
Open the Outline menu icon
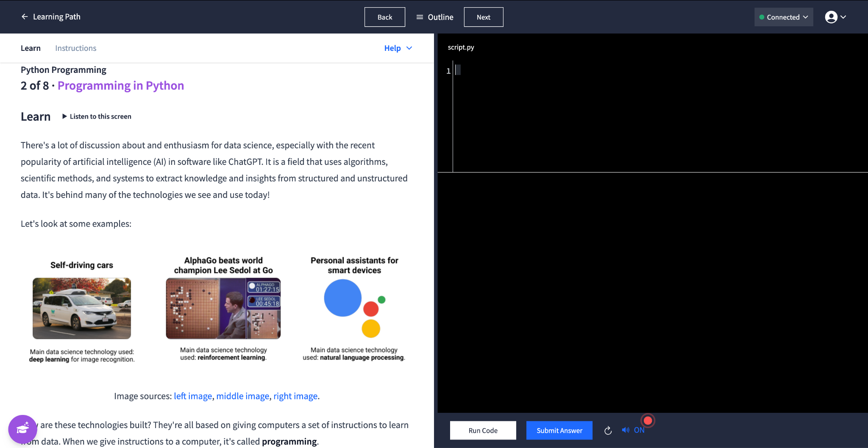pyautogui.click(x=419, y=17)
